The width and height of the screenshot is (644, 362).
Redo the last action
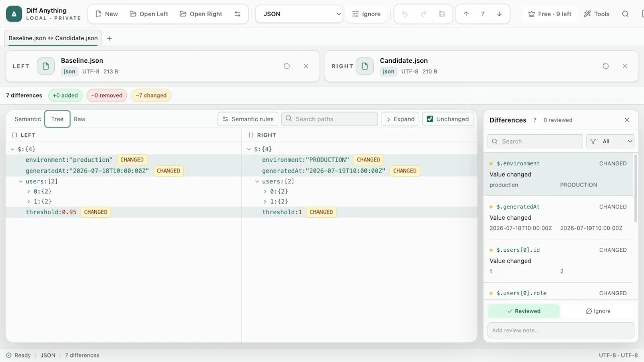423,14
